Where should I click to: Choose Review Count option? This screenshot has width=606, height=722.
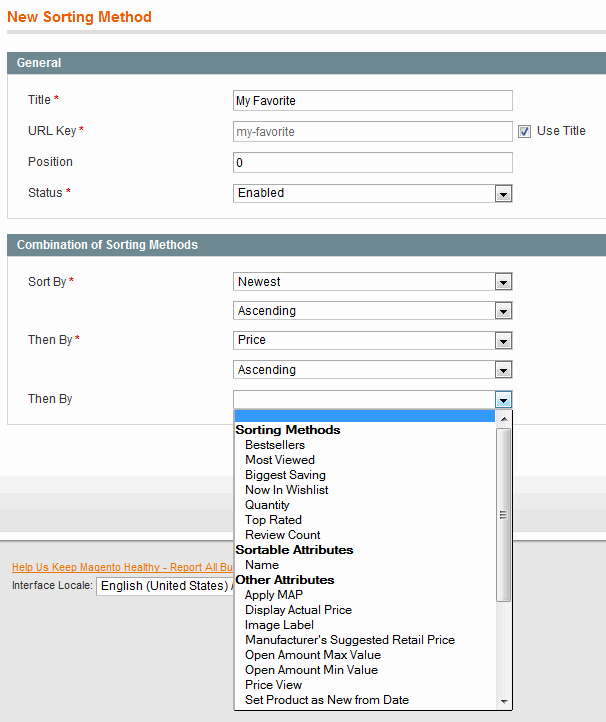[283, 535]
